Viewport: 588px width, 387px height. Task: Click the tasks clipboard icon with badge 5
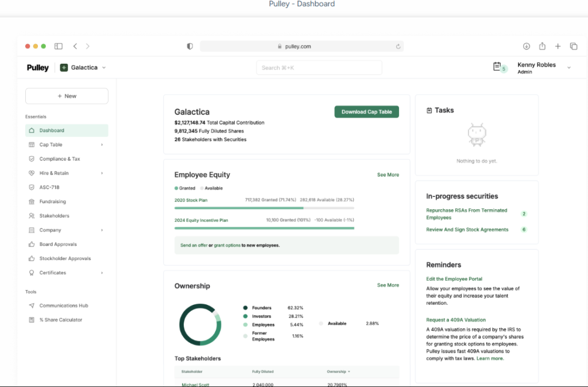(x=497, y=67)
